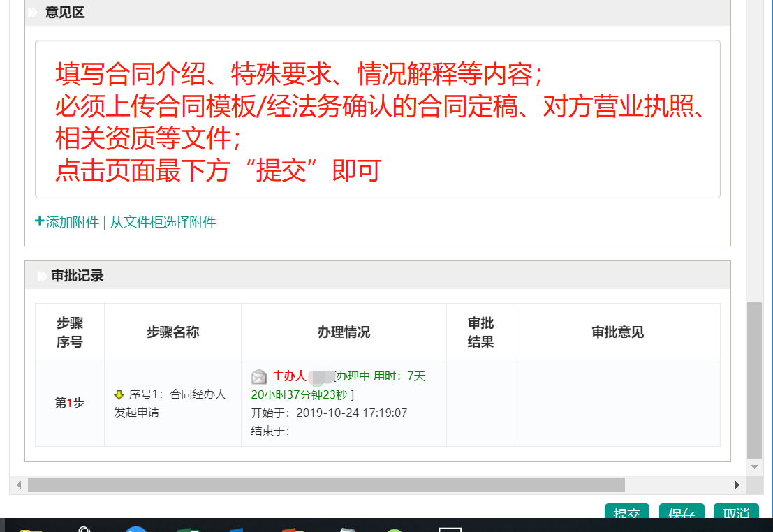Click the horizontal scrollbar right arrow
Image resolution: width=773 pixels, height=532 pixels.
737,485
